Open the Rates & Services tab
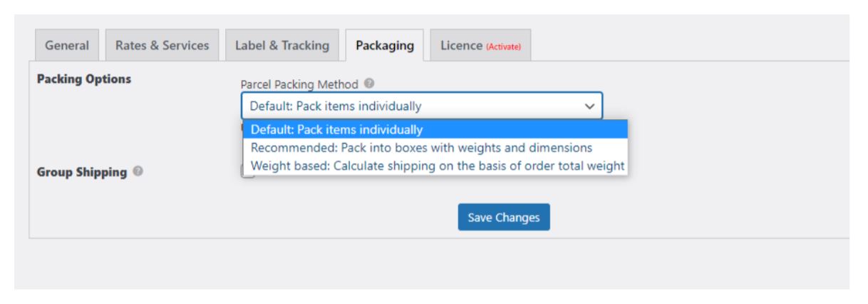 (x=162, y=45)
